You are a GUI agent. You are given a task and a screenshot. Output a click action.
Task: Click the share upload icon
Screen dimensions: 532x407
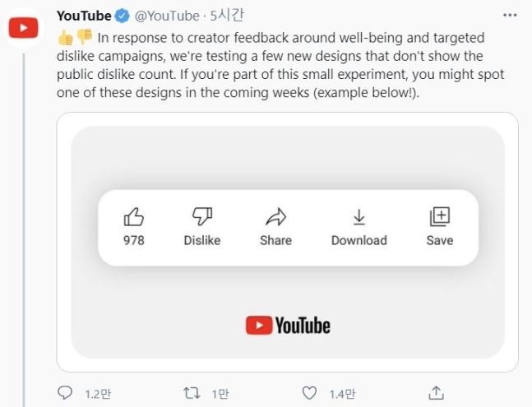coord(437,393)
